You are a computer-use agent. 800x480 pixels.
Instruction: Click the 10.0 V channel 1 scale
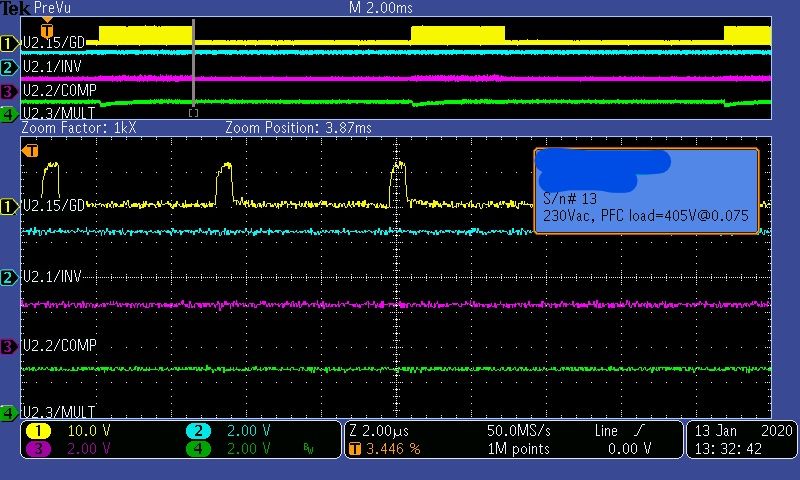89,431
